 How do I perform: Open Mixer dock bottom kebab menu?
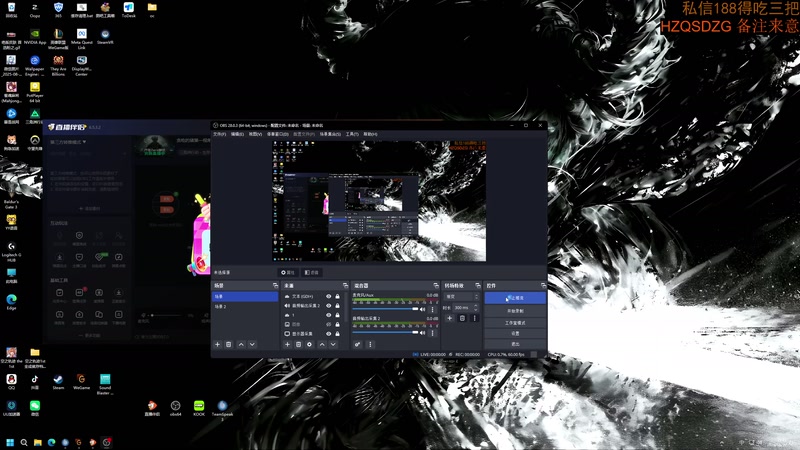tap(370, 344)
